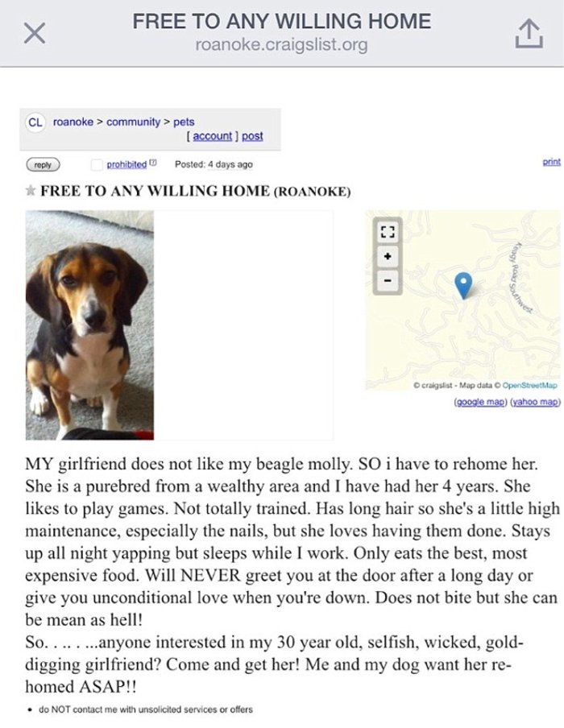Expand the map to fullscreen
Image resolution: width=564 pixels, height=728 pixels.
pyautogui.click(x=388, y=232)
